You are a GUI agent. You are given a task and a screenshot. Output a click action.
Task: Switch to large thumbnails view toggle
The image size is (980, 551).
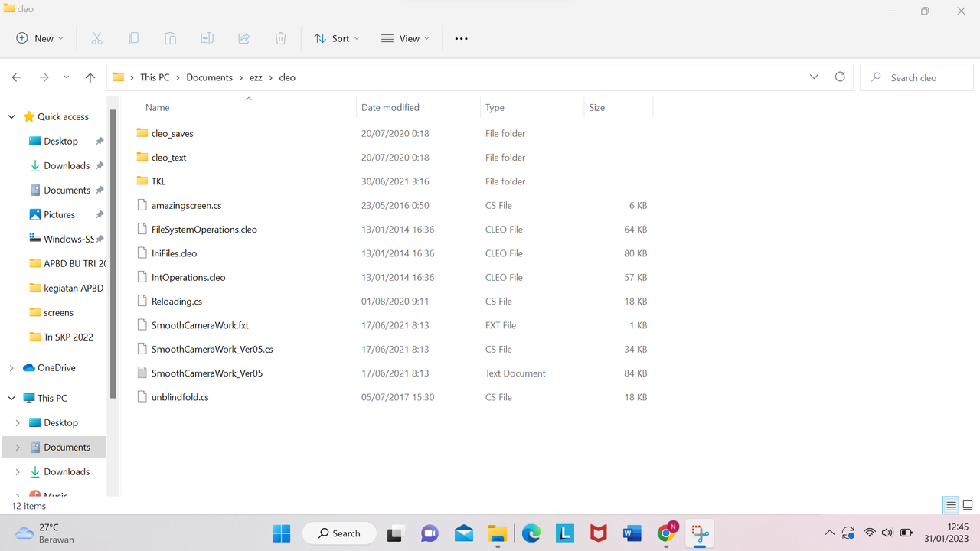click(x=968, y=505)
